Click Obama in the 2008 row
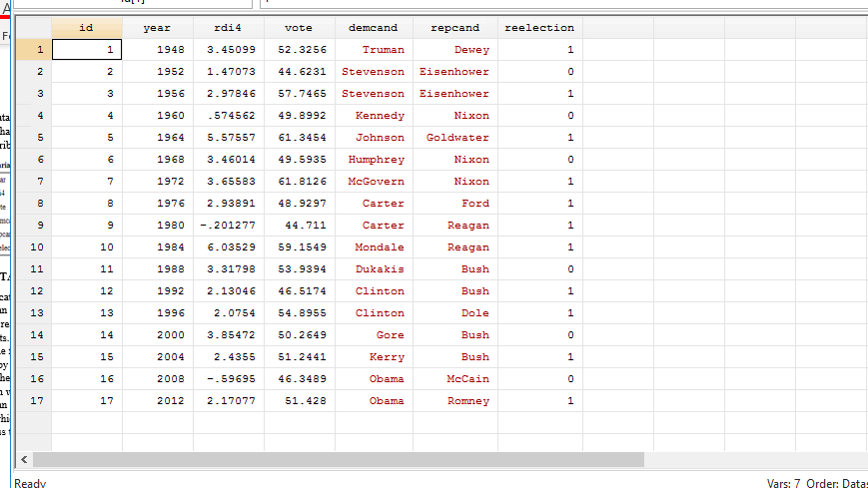This screenshot has height=488, width=868. pos(374,379)
